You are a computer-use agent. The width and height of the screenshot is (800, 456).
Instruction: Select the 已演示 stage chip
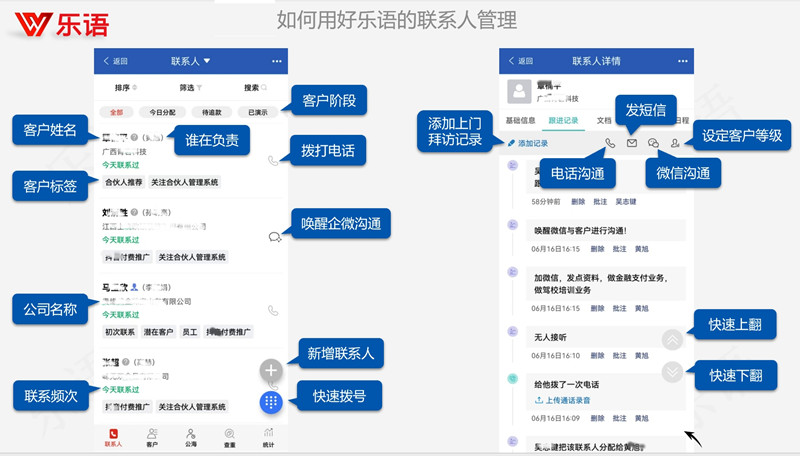(x=258, y=112)
